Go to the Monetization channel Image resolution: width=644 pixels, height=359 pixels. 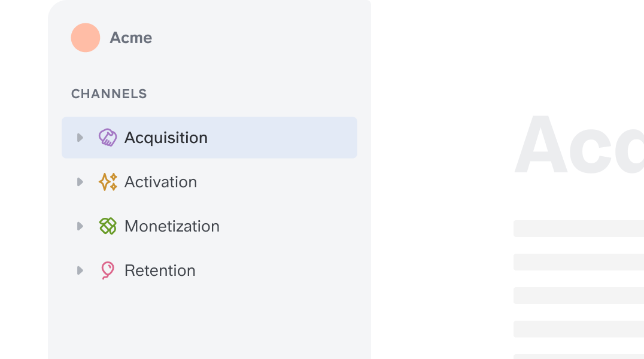pyautogui.click(x=172, y=226)
